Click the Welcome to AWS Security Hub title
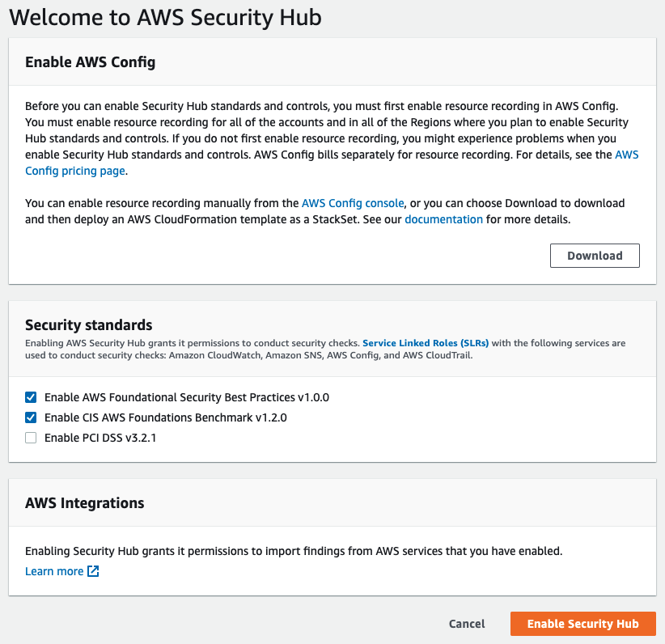This screenshot has width=665, height=644. 165,17
